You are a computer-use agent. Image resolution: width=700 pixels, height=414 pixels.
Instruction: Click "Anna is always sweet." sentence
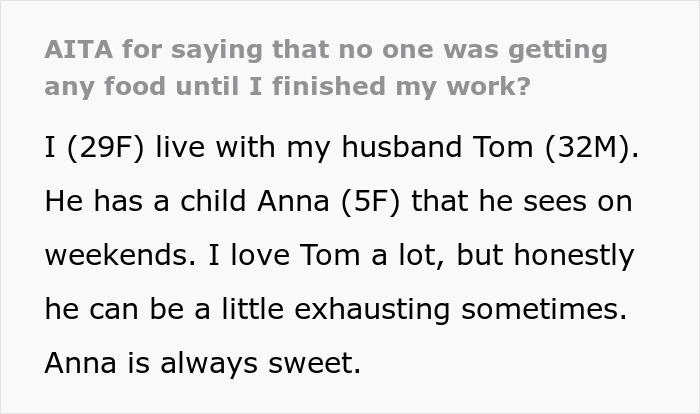point(202,361)
